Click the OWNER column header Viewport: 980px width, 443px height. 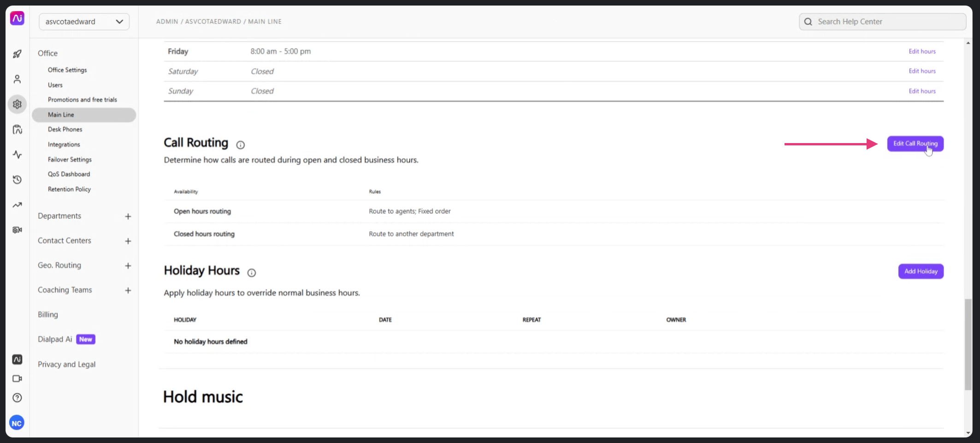[x=676, y=320]
